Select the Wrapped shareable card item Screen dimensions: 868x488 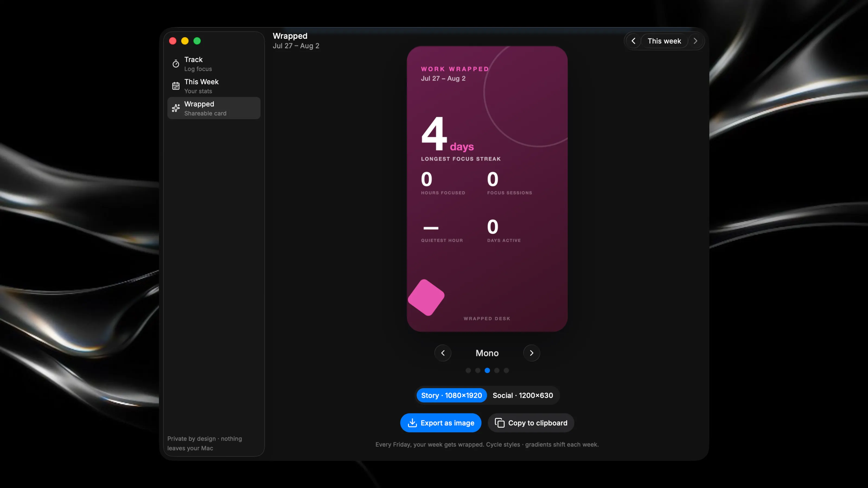214,108
